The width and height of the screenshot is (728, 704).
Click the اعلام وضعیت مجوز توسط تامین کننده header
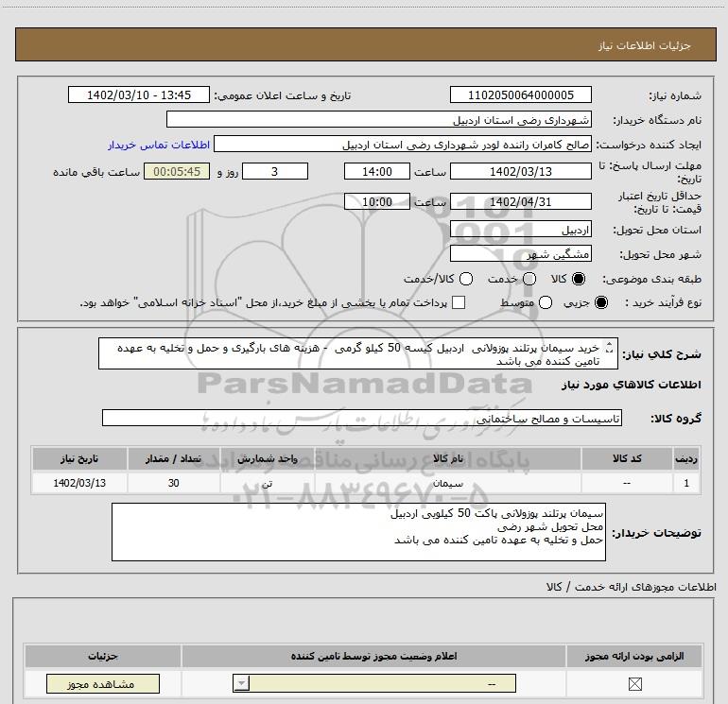tap(373, 656)
